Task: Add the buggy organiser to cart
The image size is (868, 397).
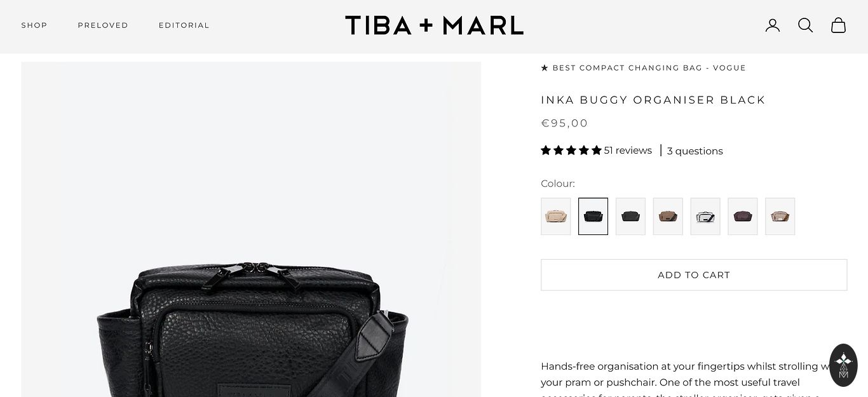Action: (694, 275)
